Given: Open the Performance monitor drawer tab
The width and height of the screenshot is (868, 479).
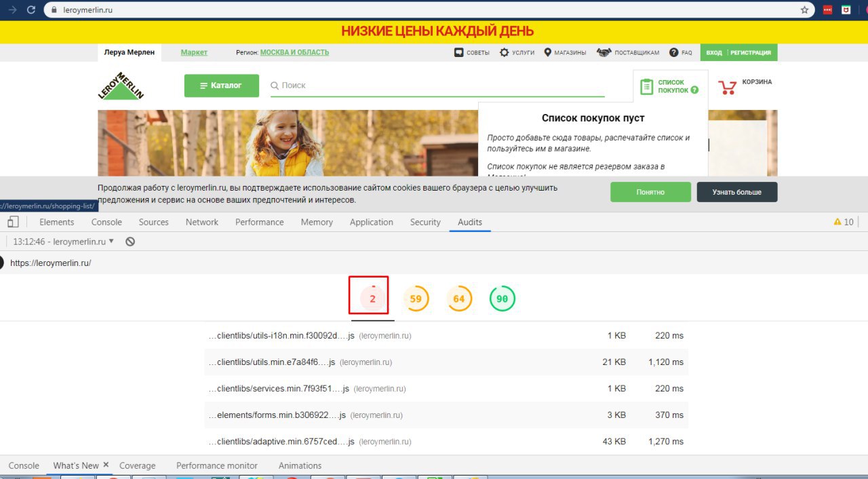Looking at the screenshot, I should click(217, 465).
